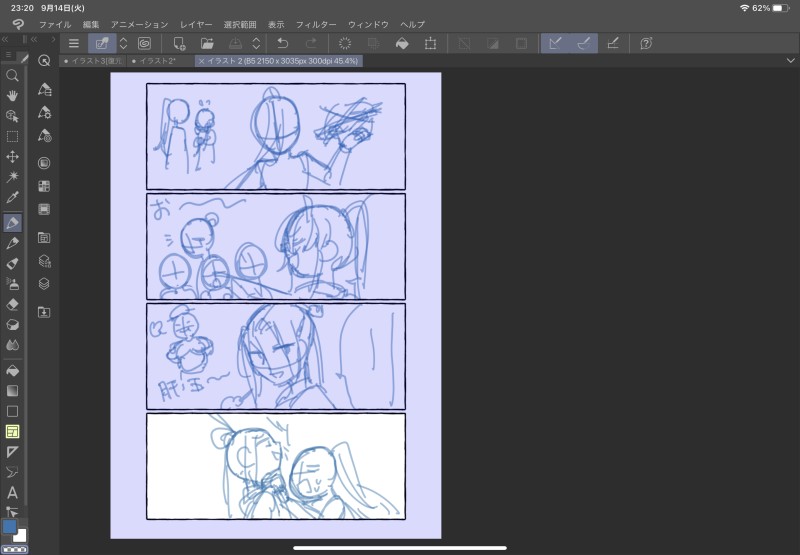
Task: Select the Airbrush tool
Action: [x=12, y=284]
